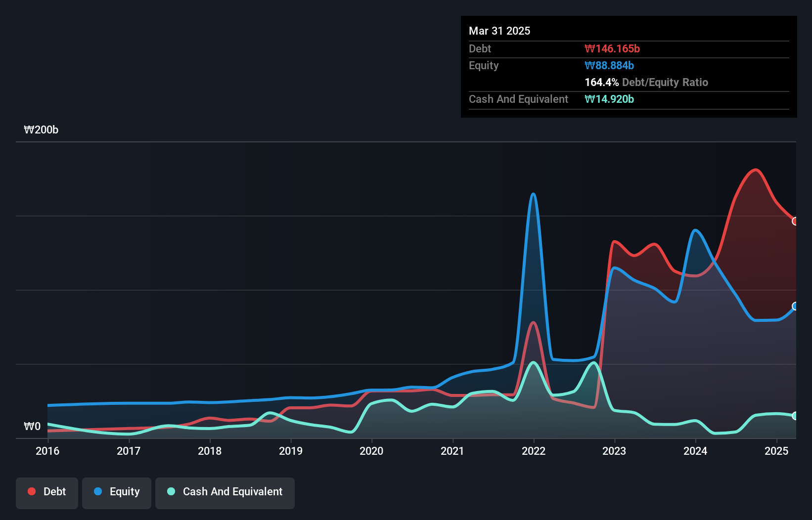Click the 2021 x-axis label
This screenshot has width=812, height=520.
click(452, 451)
